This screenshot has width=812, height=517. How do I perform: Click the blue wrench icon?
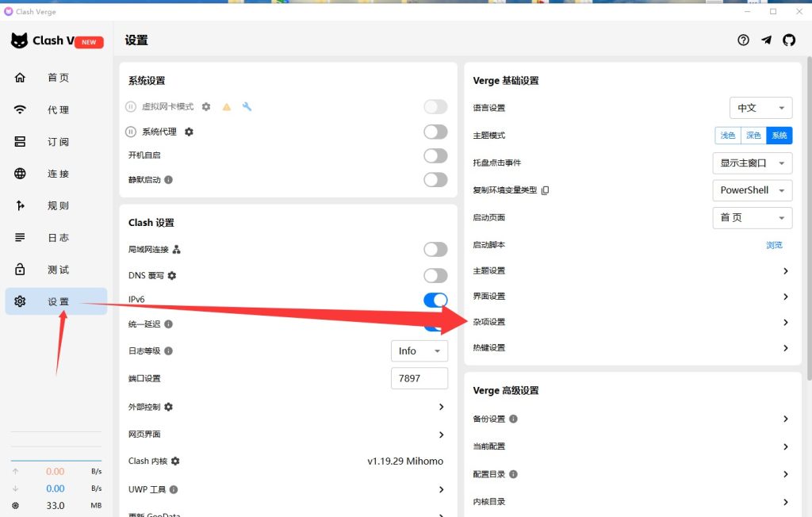point(247,106)
